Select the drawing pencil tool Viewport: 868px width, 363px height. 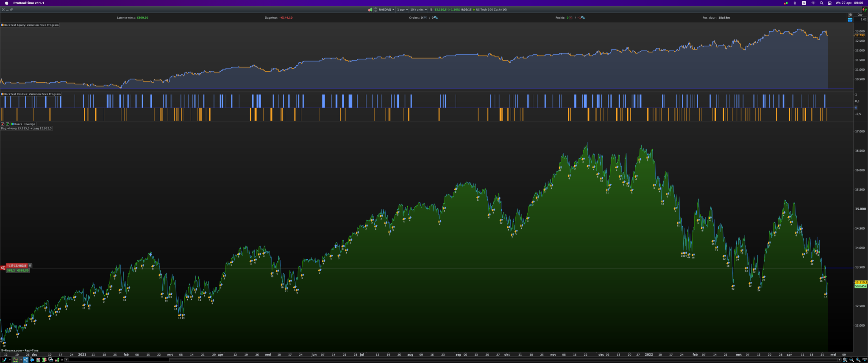(x=5, y=360)
